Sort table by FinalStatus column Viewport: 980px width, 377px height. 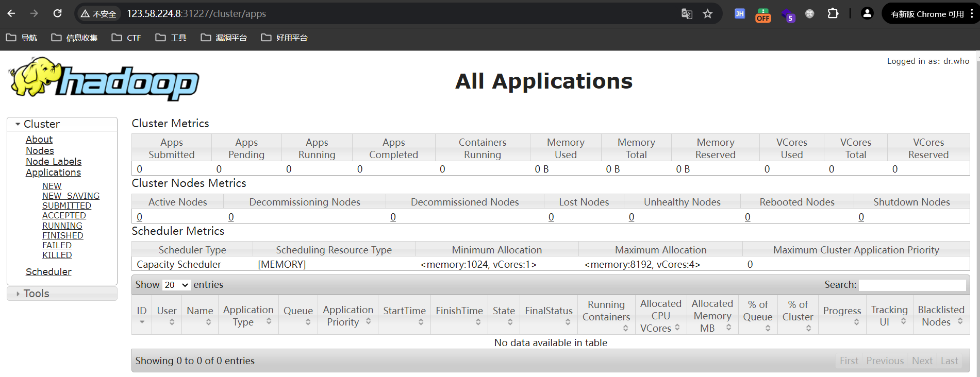point(549,315)
